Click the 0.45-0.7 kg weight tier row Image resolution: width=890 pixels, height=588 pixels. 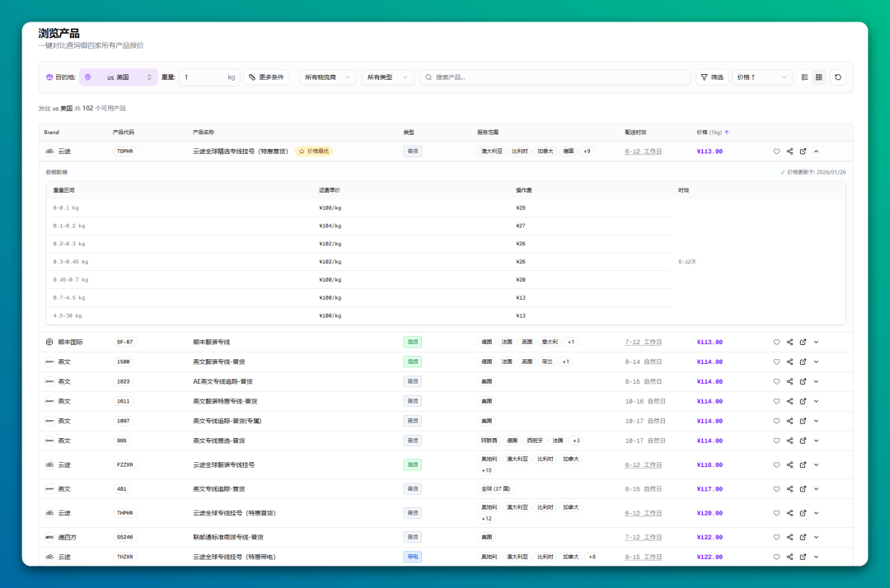(358, 279)
